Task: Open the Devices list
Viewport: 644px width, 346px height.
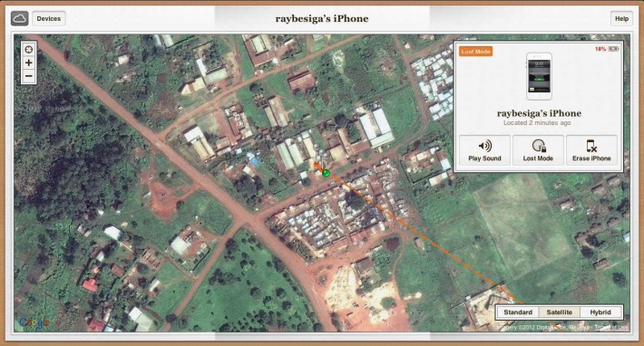Action: (x=48, y=18)
